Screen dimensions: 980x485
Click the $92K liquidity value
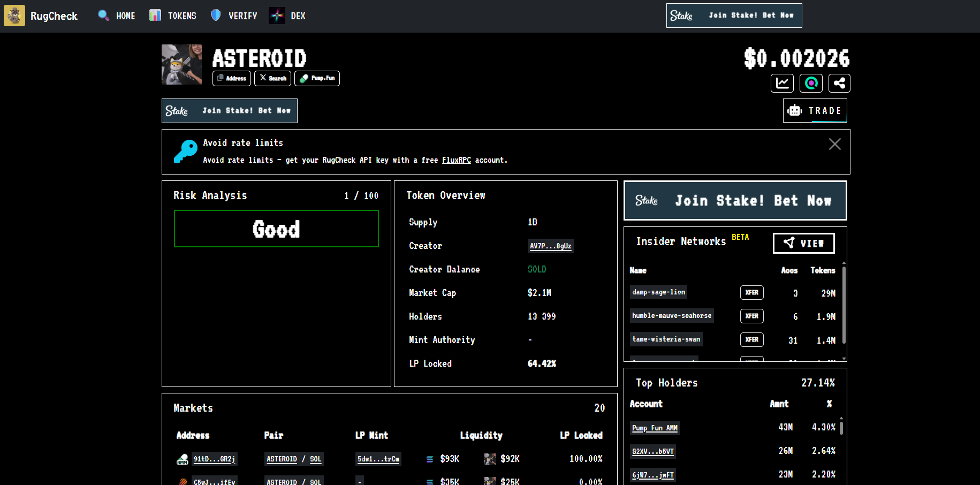click(x=510, y=459)
